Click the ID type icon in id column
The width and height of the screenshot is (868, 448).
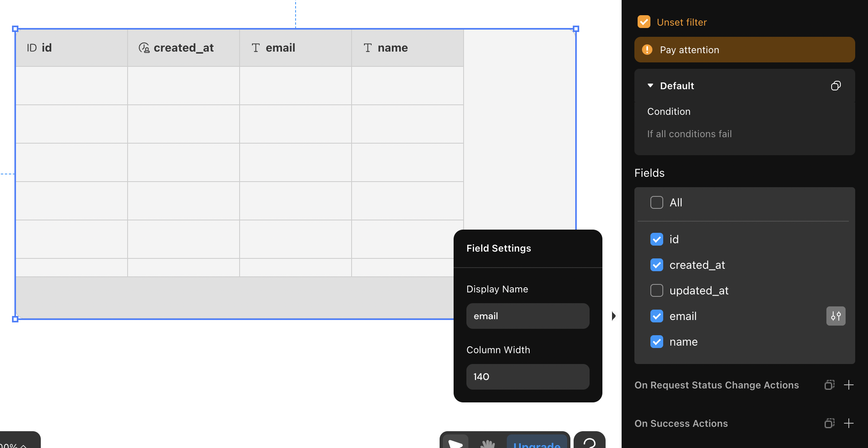(32, 48)
